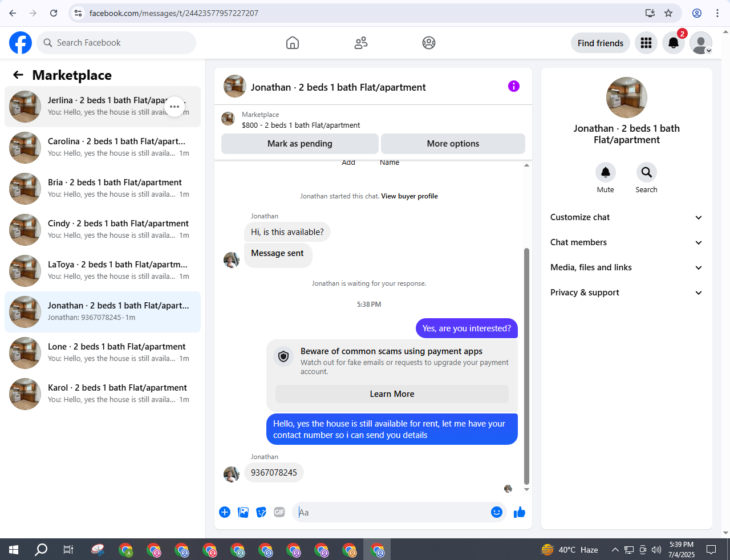This screenshot has width=730, height=560.
Task: Open conversation information purple icon
Action: click(514, 86)
